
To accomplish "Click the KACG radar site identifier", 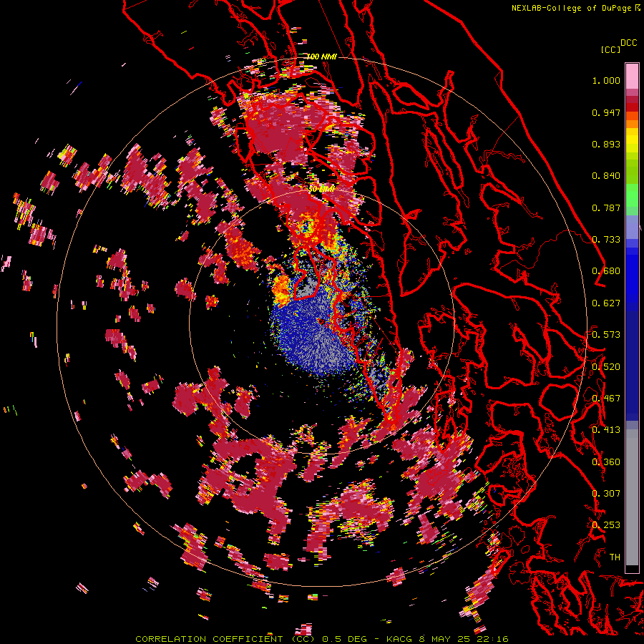I will [399, 639].
